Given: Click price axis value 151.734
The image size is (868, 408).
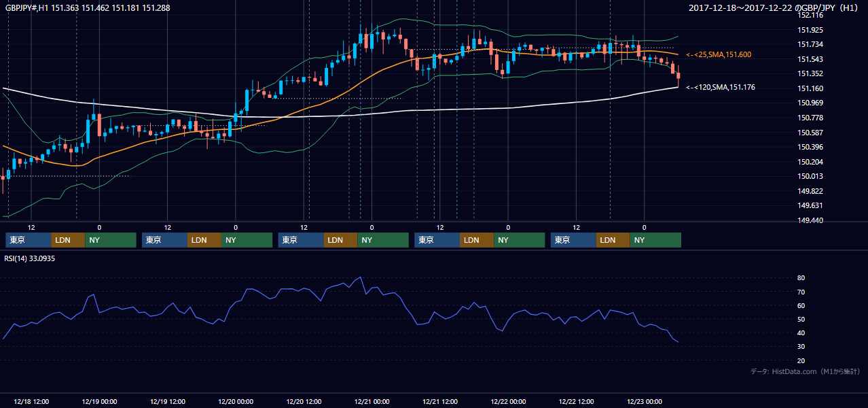Looking at the screenshot, I should [x=810, y=44].
